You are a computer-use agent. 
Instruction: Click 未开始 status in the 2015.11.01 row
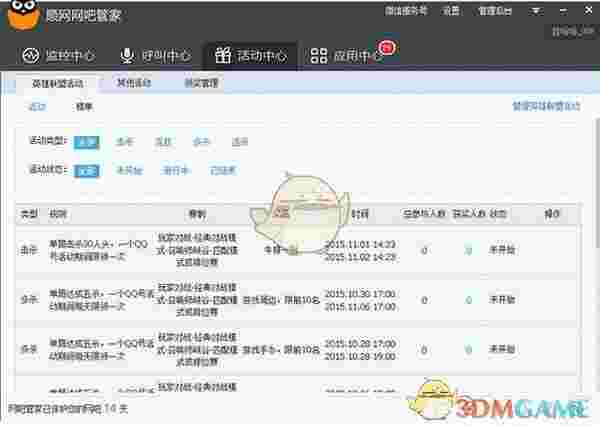point(502,250)
